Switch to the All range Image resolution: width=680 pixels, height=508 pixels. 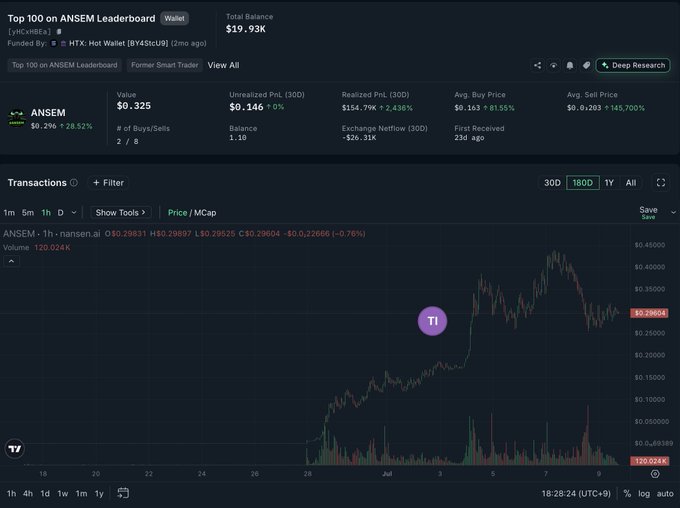click(x=631, y=183)
